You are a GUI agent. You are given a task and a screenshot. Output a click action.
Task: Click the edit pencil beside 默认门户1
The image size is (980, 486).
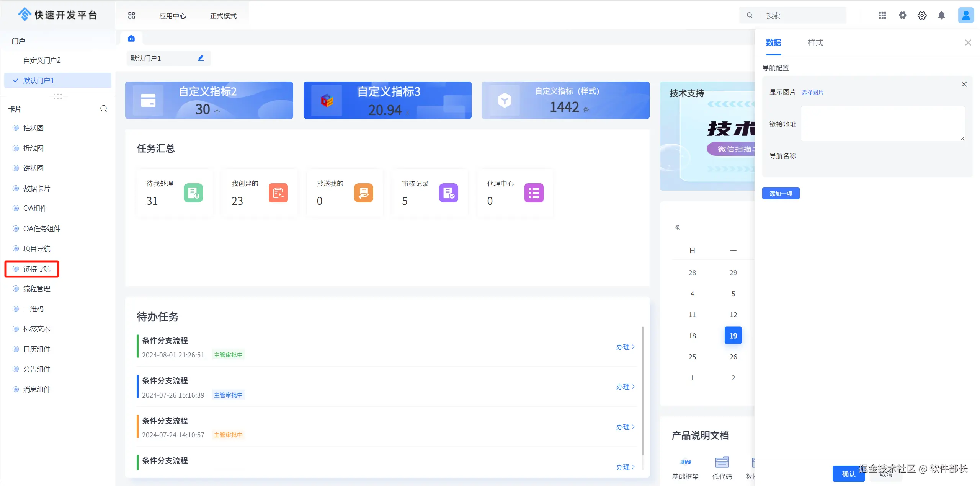tap(201, 58)
